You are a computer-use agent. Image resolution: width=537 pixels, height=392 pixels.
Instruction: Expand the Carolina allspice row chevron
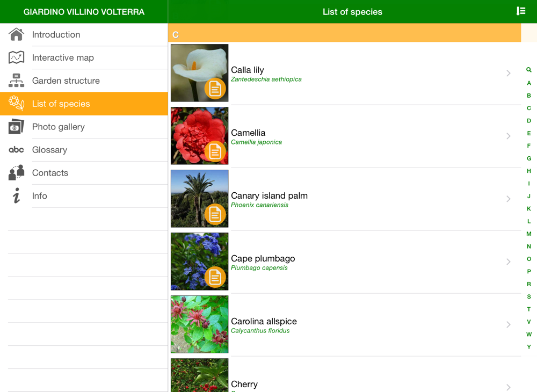509,324
